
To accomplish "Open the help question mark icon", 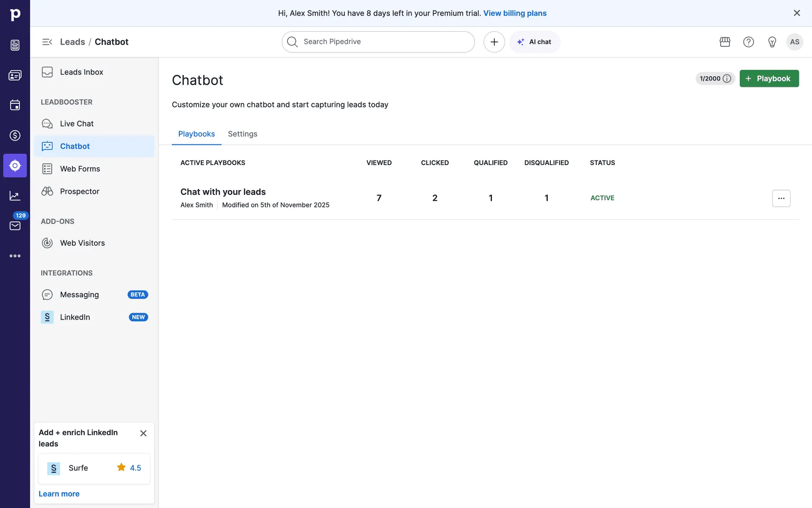I will [749, 42].
